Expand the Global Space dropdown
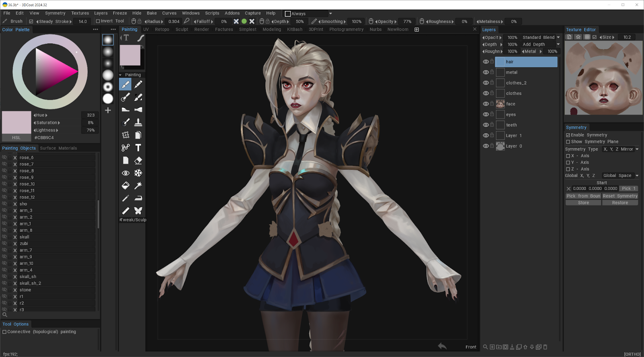The width and height of the screenshot is (644, 357). coord(620,175)
